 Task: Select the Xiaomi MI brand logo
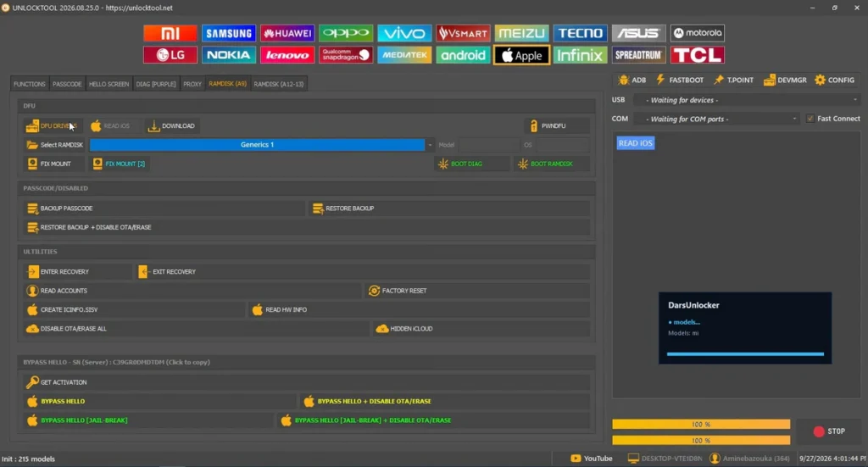[170, 33]
